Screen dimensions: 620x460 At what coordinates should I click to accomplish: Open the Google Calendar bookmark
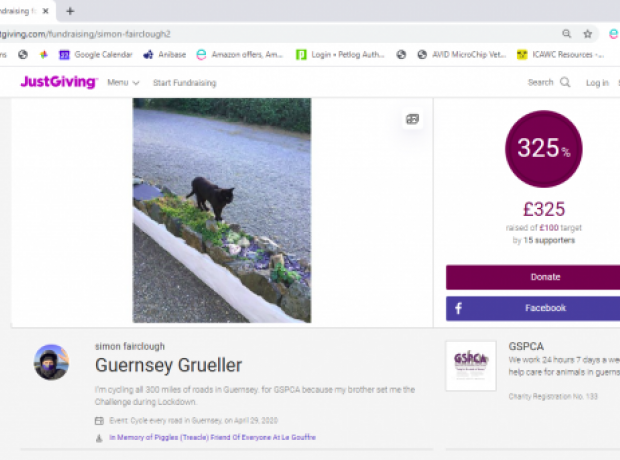coord(96,55)
